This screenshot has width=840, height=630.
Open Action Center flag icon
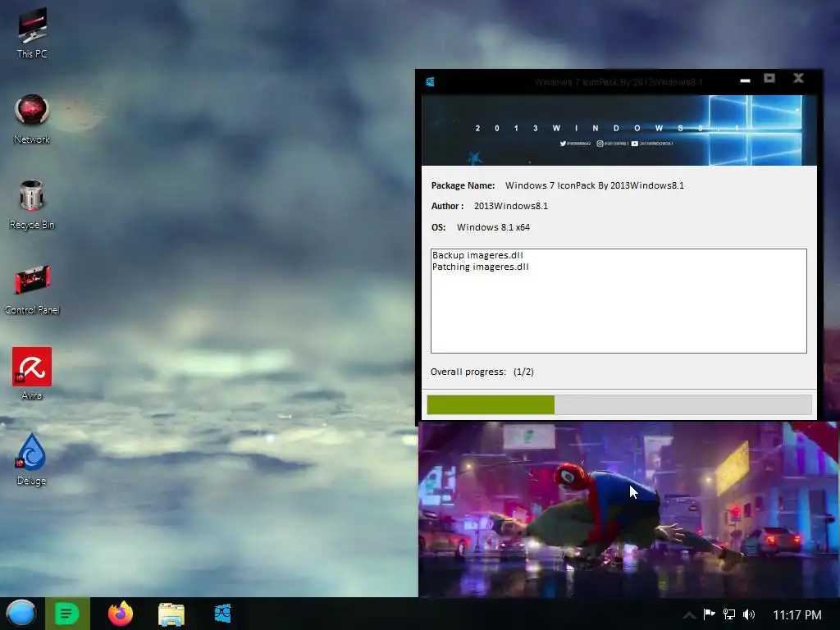click(x=710, y=614)
